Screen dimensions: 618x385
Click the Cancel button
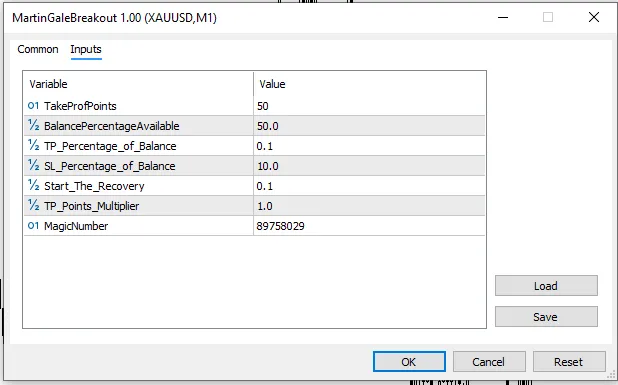489,362
